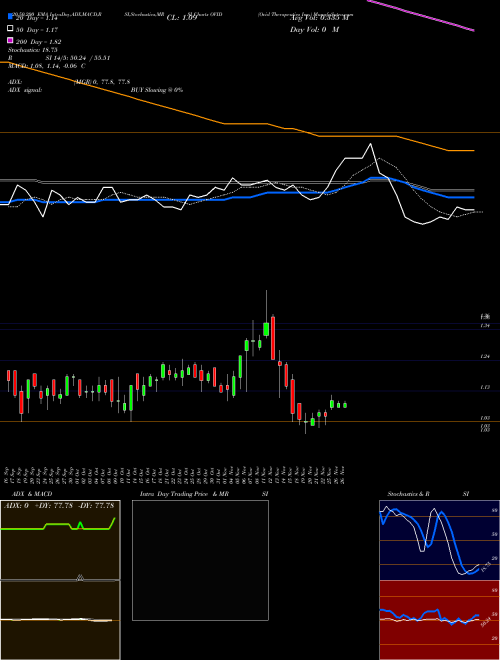Click the 'SI 14/3: 50.24 / 55.51' value

[x=78, y=58]
